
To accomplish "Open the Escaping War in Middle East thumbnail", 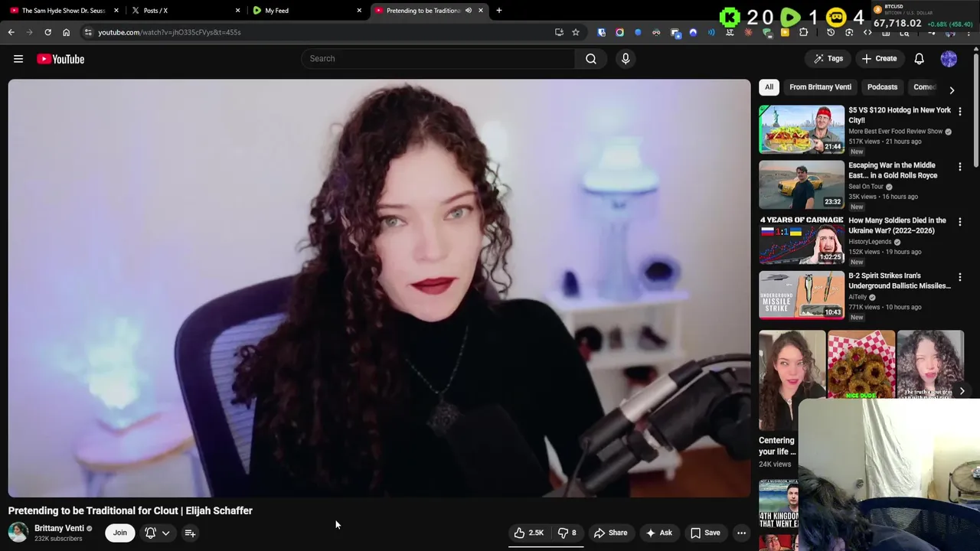I will tap(802, 184).
